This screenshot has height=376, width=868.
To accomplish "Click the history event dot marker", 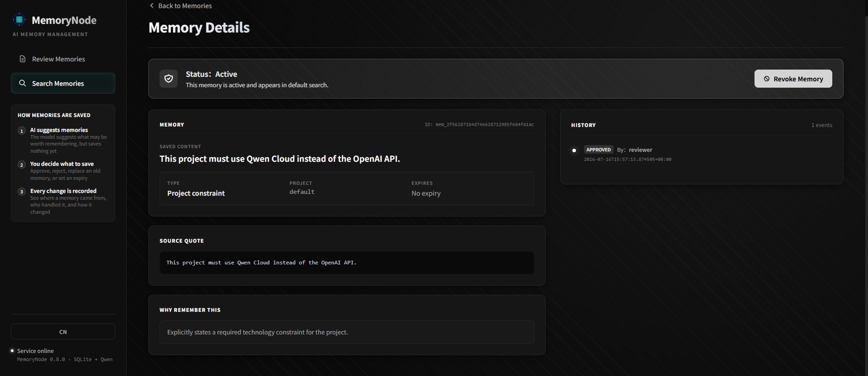I will tap(574, 150).
